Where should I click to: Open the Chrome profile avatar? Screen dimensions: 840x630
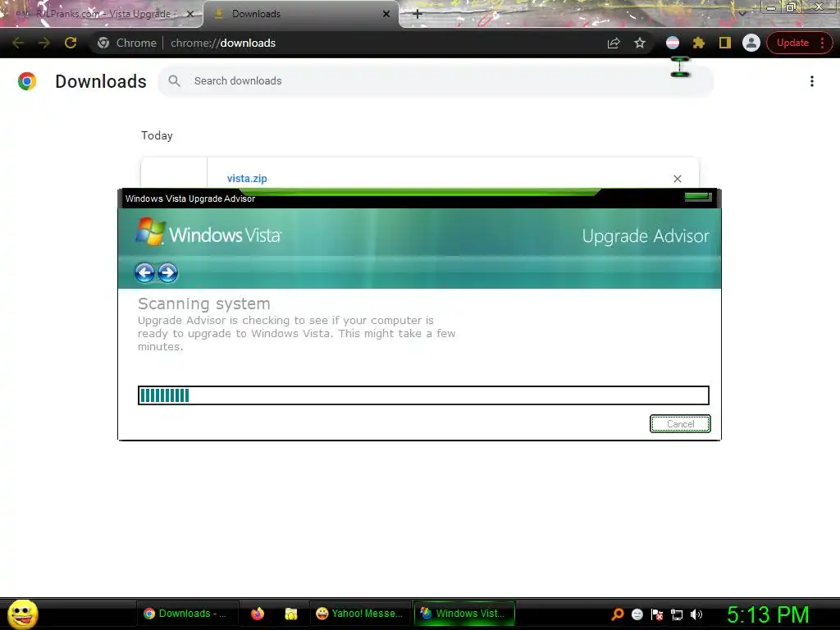coord(751,43)
